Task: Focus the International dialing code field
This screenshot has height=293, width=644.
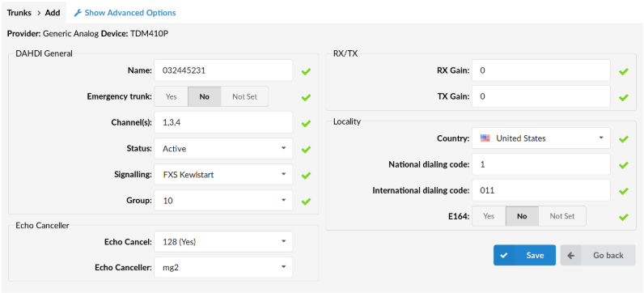Action: coord(541,190)
